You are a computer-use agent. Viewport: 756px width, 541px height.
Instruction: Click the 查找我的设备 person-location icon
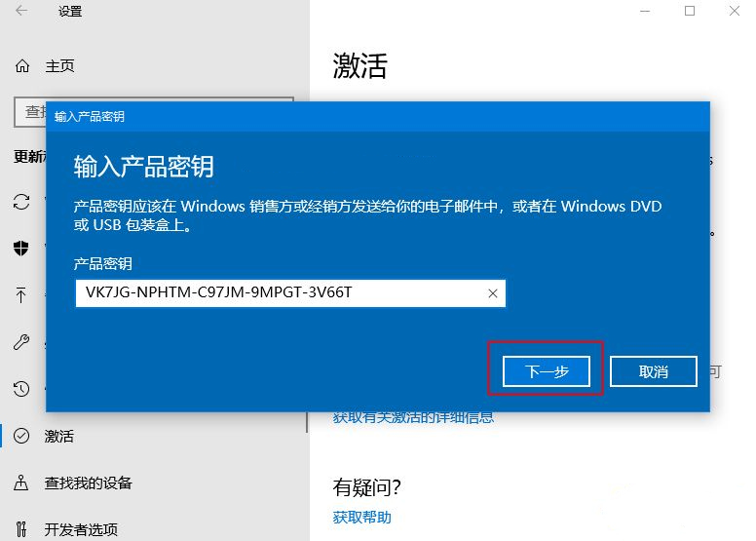21,483
